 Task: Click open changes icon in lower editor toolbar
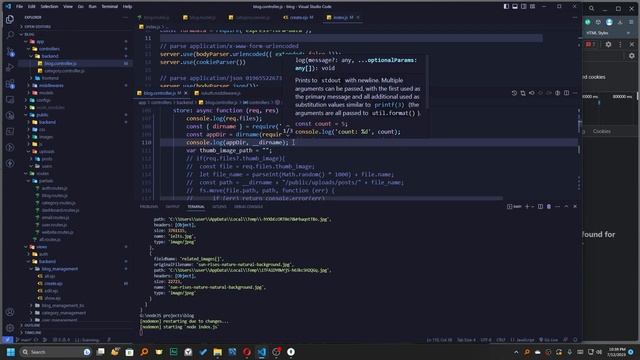[x=523, y=93]
